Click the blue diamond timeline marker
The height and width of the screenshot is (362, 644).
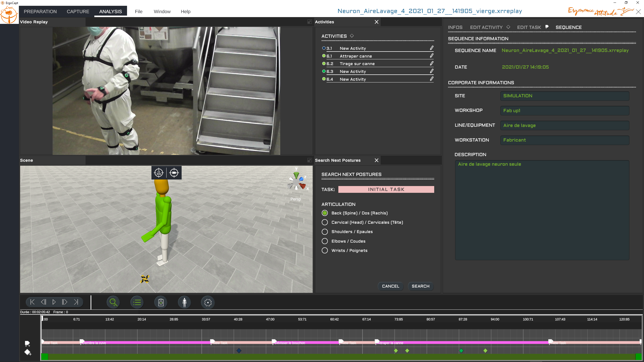pyautogui.click(x=239, y=350)
